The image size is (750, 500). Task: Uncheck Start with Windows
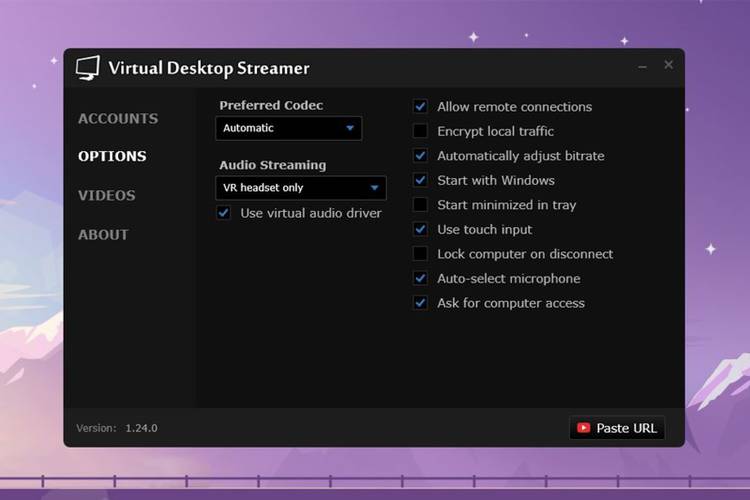420,180
